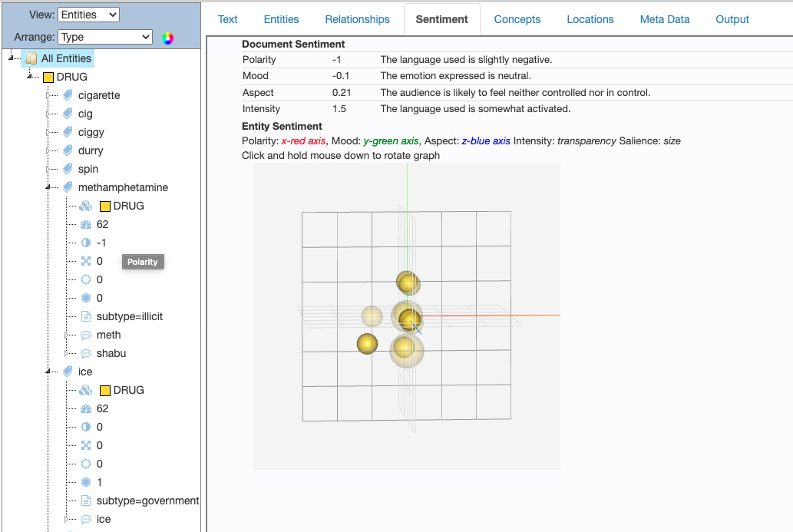Open the Output tab
Viewport: 793px width, 532px height.
tap(732, 20)
